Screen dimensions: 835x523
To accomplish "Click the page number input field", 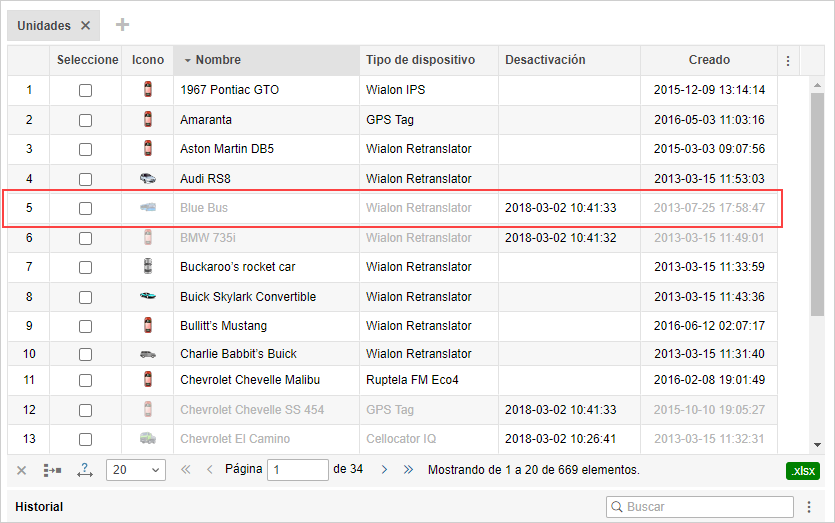I will coord(298,470).
